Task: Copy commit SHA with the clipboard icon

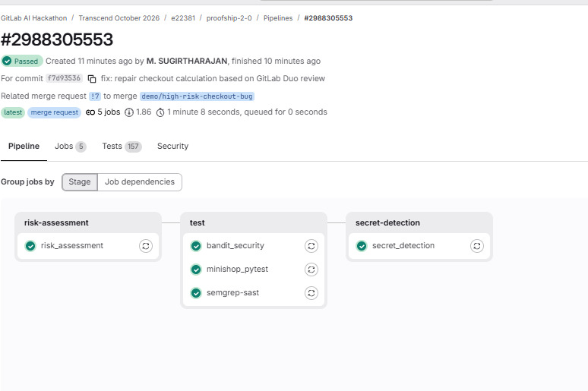Action: coord(92,79)
